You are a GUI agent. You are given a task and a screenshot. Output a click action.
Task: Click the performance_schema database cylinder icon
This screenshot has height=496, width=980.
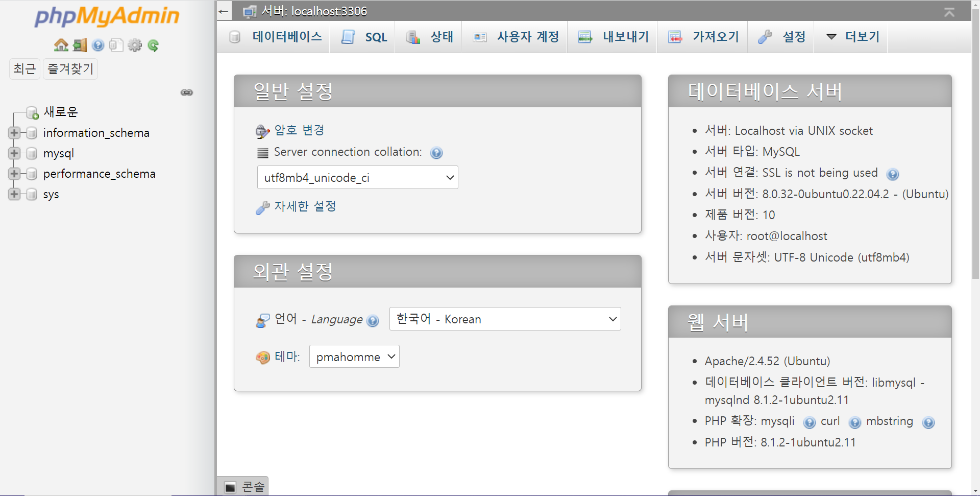(32, 174)
